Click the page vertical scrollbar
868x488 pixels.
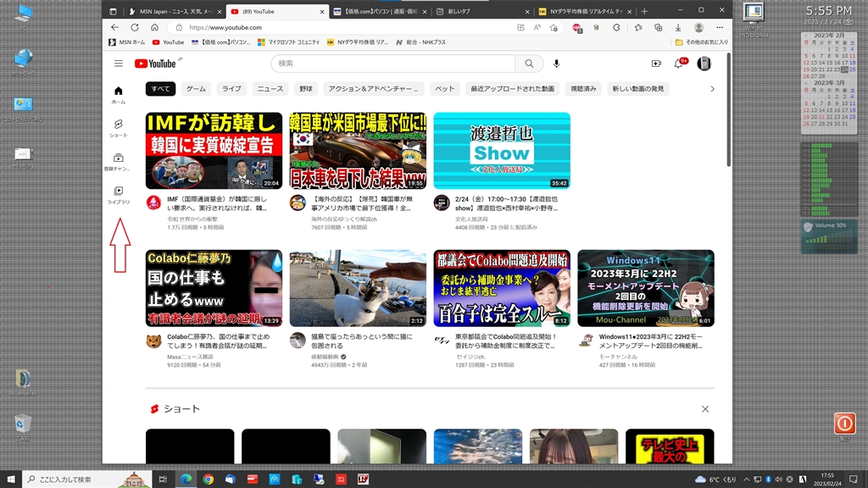pyautogui.click(x=728, y=109)
